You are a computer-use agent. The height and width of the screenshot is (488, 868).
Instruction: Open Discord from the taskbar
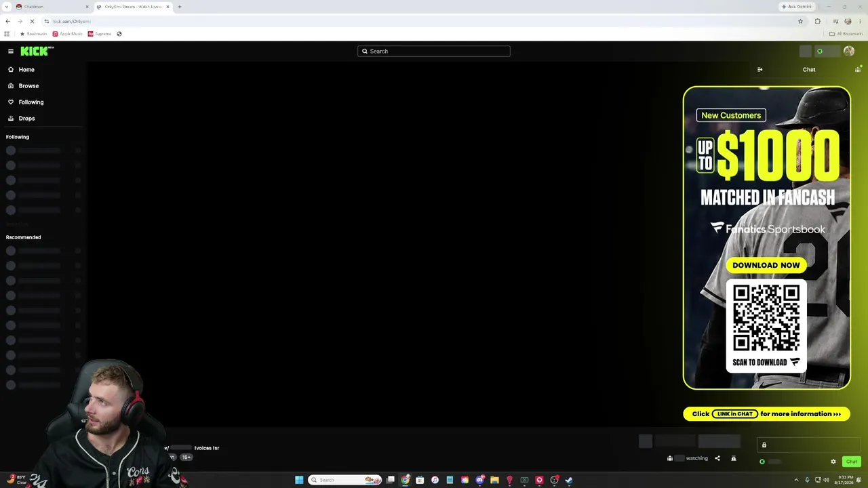[480, 480]
